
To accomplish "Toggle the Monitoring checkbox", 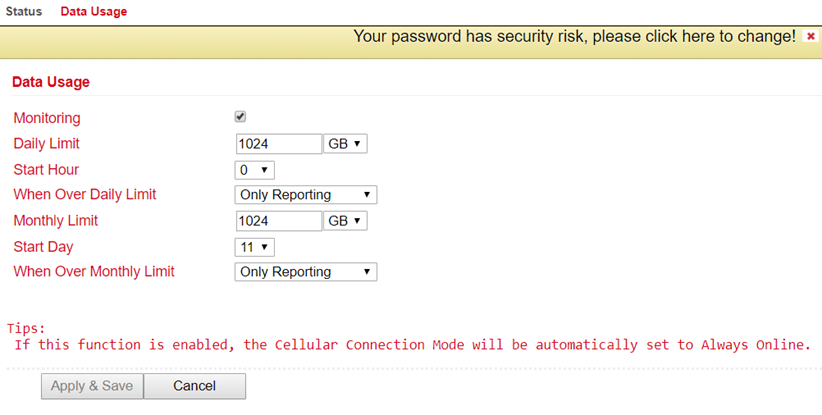I will point(240,117).
